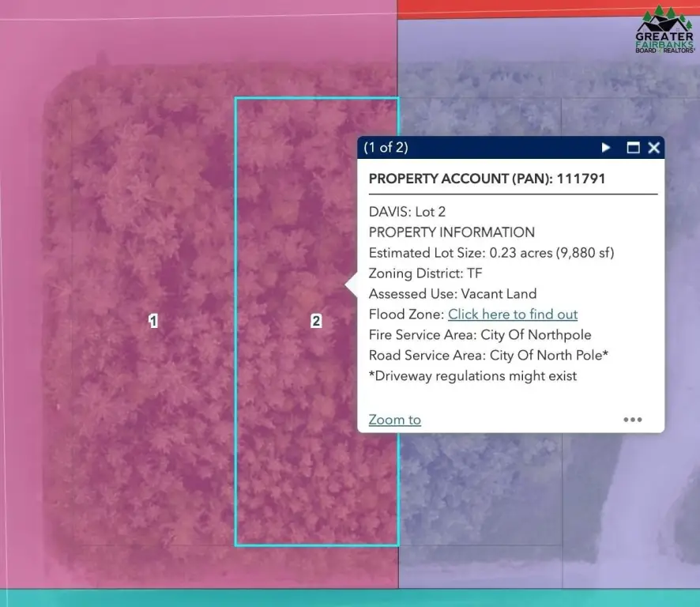The image size is (700, 607).
Task: Click the driveway regulations footnote text
Action: point(472,376)
